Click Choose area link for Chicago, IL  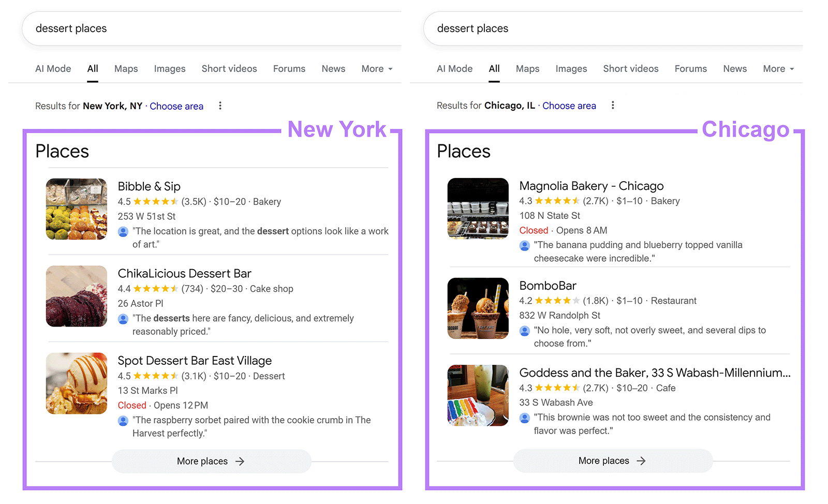point(569,106)
